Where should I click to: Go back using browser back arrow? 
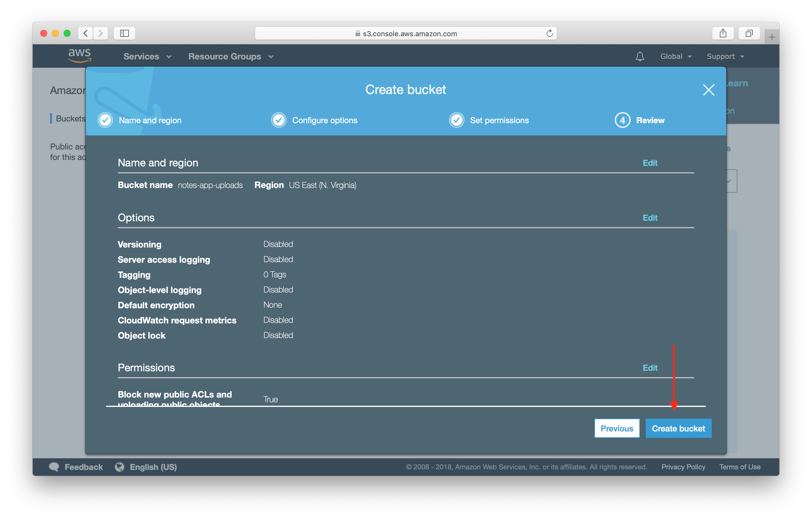coord(86,33)
